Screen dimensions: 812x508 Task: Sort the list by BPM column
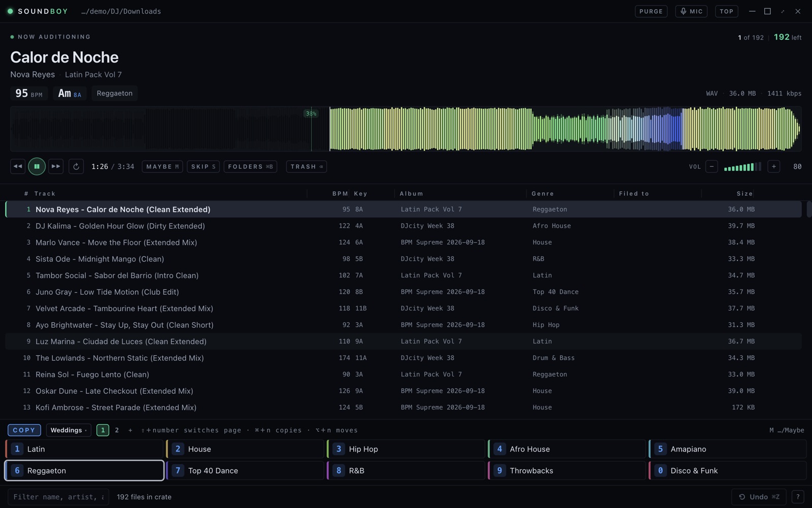tap(340, 194)
